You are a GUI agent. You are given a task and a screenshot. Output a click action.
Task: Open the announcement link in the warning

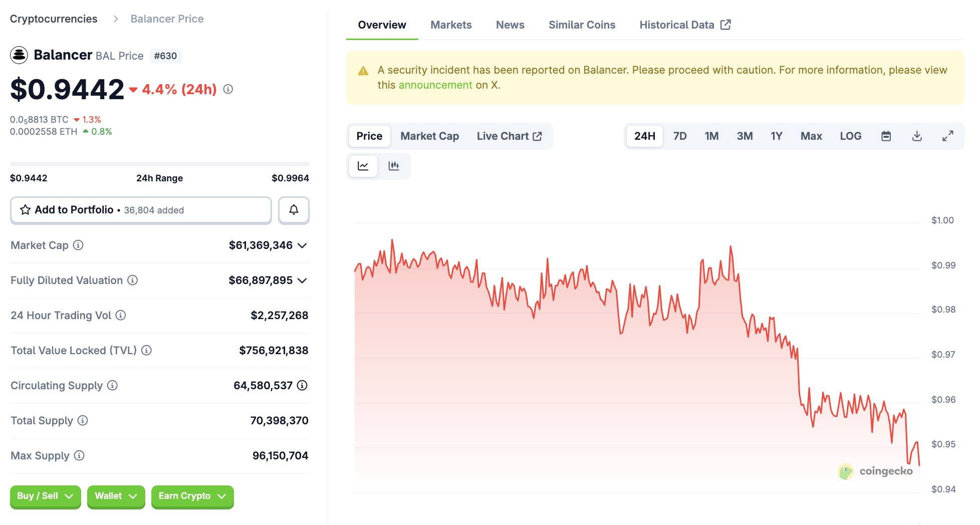tap(435, 85)
